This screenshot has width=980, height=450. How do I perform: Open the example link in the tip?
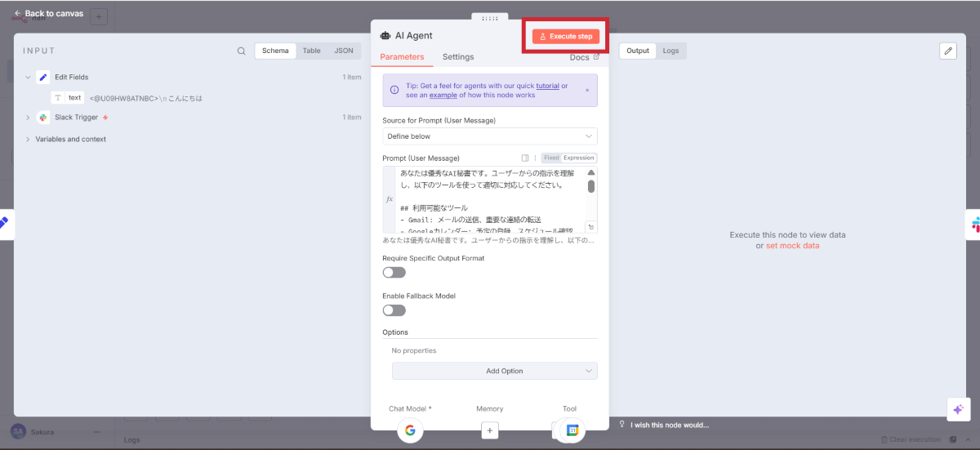point(443,96)
